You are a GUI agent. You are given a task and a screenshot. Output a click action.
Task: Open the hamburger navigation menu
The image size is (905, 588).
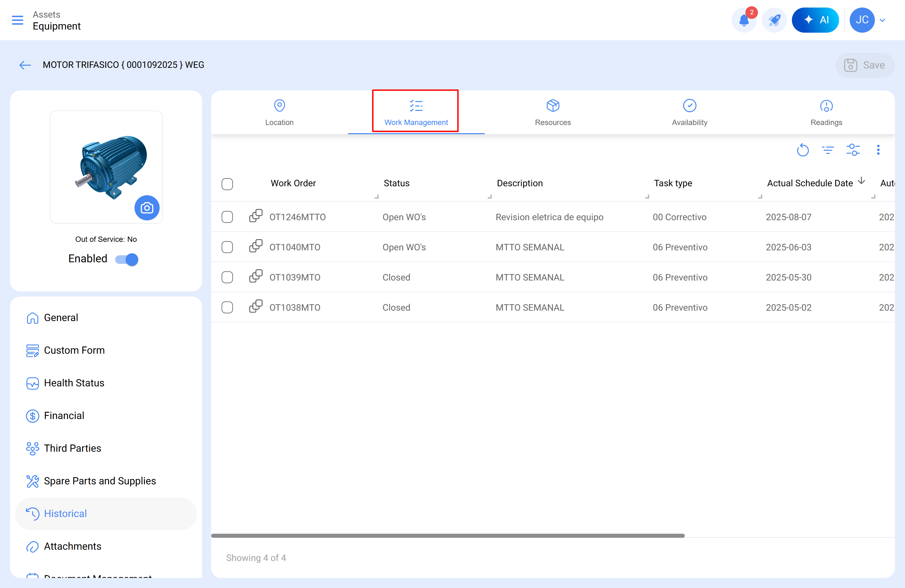point(17,20)
